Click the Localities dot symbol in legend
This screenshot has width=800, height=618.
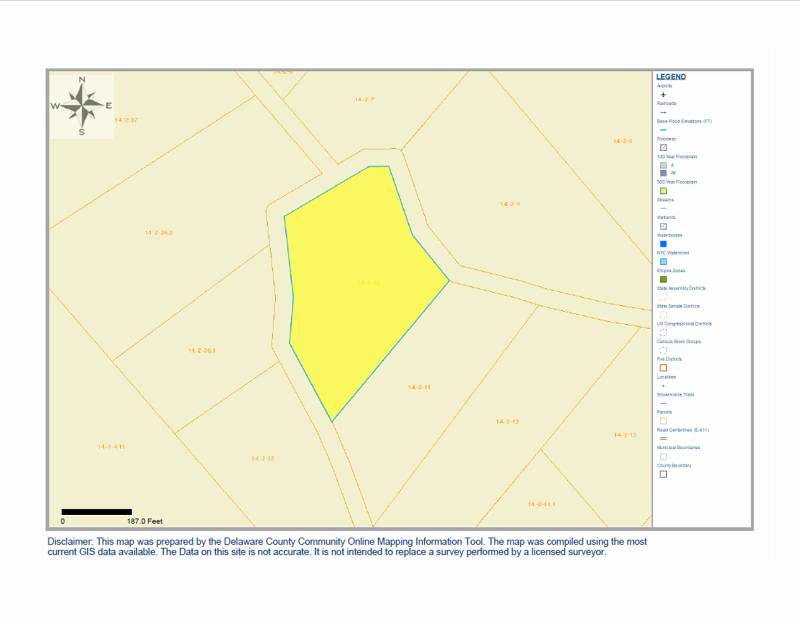[663, 386]
